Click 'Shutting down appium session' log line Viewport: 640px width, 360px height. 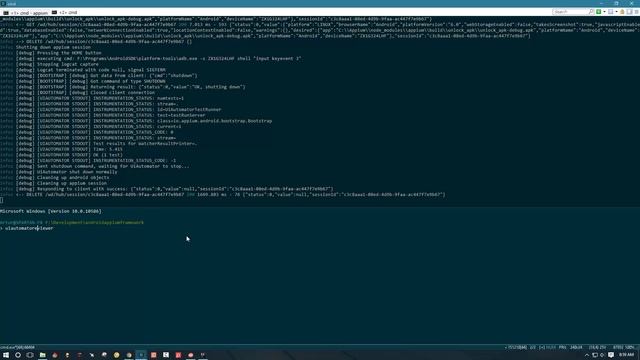pyautogui.click(x=53, y=47)
